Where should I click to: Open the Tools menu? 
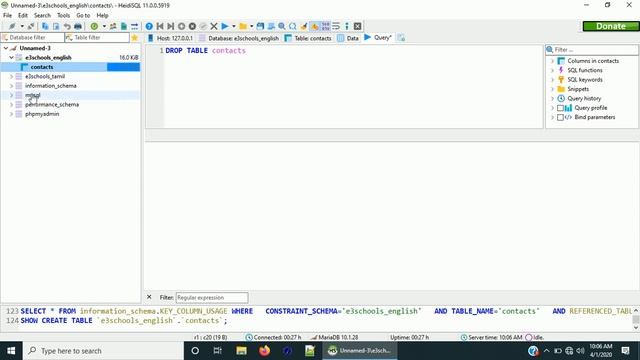click(x=63, y=16)
